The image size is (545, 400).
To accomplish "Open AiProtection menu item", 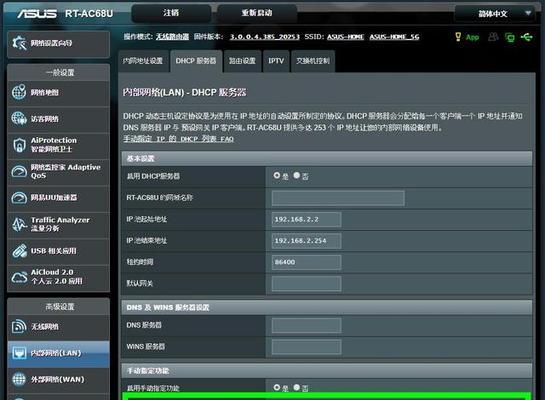I will [58, 145].
